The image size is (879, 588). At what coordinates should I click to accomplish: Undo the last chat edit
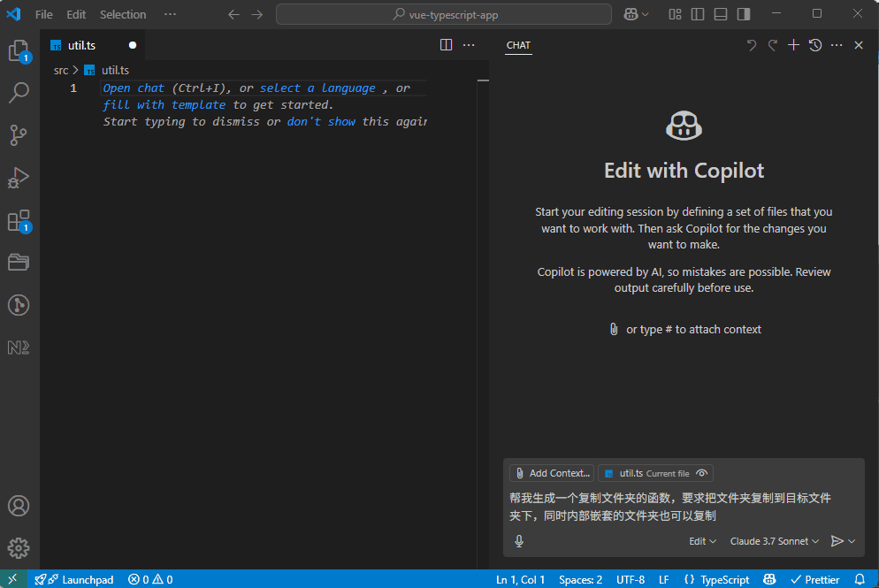[x=751, y=45]
